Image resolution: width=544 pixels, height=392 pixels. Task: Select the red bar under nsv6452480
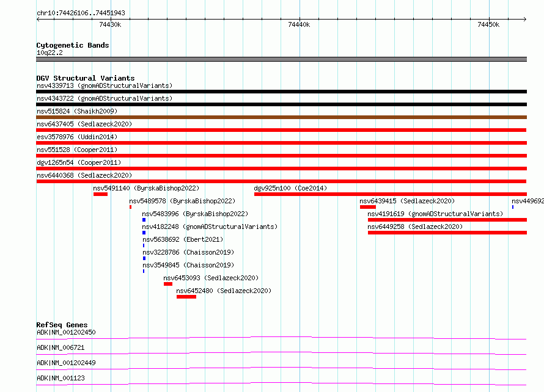click(186, 297)
